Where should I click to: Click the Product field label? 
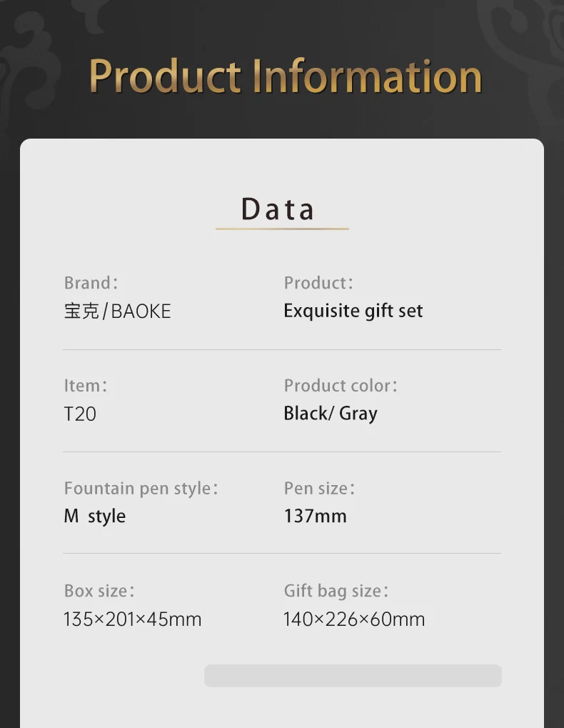[x=318, y=283]
